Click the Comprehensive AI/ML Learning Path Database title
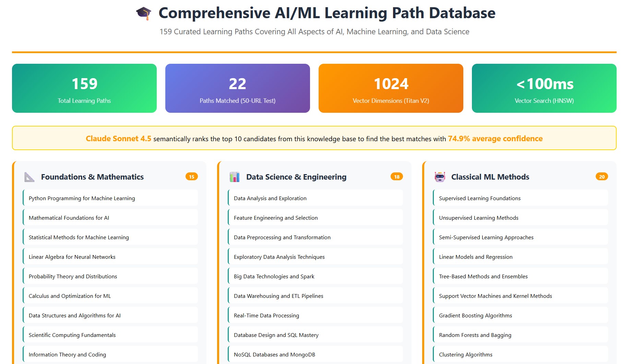 [327, 13]
